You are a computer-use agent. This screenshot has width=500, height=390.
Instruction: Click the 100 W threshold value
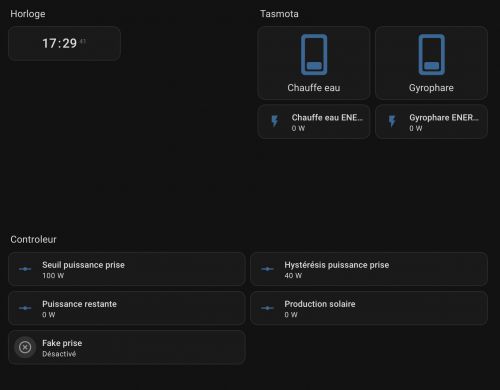53,276
